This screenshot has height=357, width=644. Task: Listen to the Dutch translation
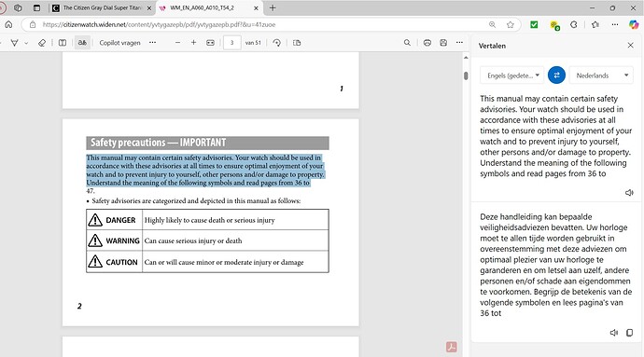click(x=613, y=333)
